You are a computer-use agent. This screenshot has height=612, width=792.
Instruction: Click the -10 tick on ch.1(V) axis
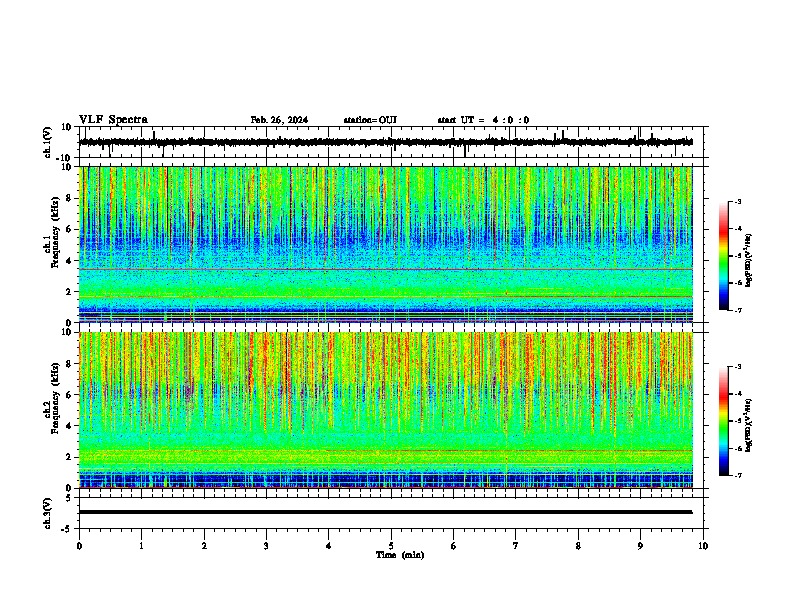click(64, 158)
